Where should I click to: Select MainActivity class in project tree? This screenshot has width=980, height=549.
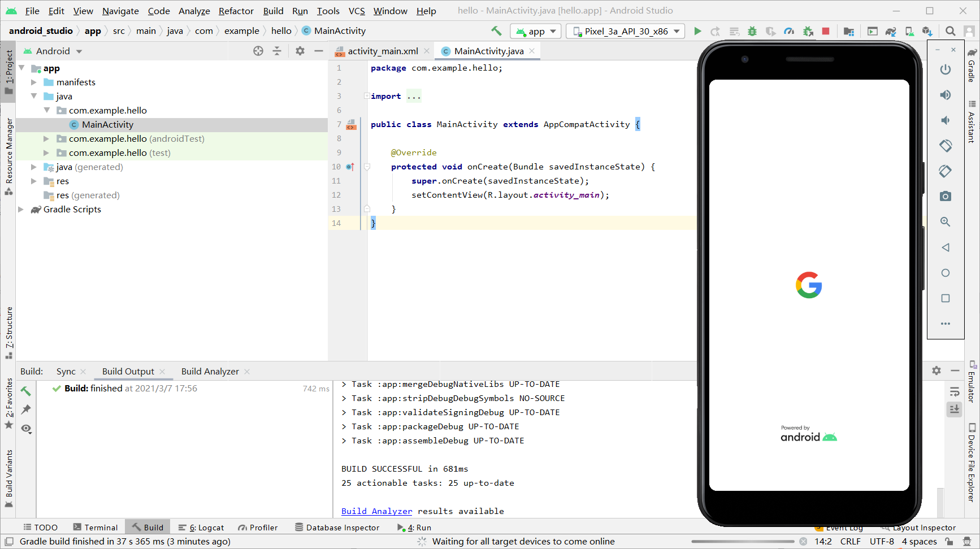pyautogui.click(x=107, y=124)
